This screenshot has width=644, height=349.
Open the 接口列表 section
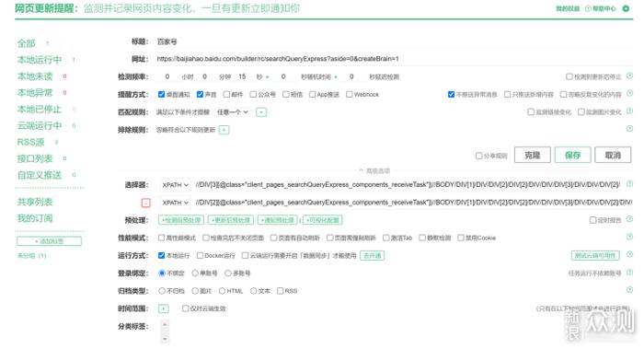pyautogui.click(x=35, y=158)
